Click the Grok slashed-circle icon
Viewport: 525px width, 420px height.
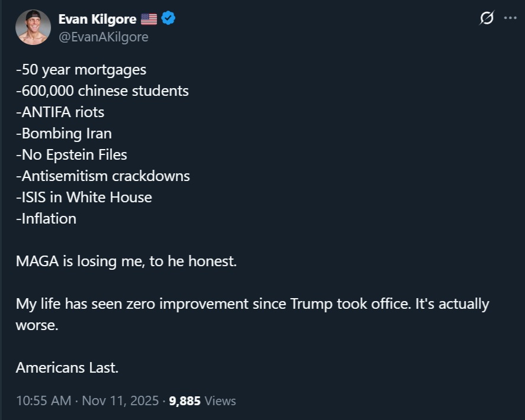pos(486,19)
